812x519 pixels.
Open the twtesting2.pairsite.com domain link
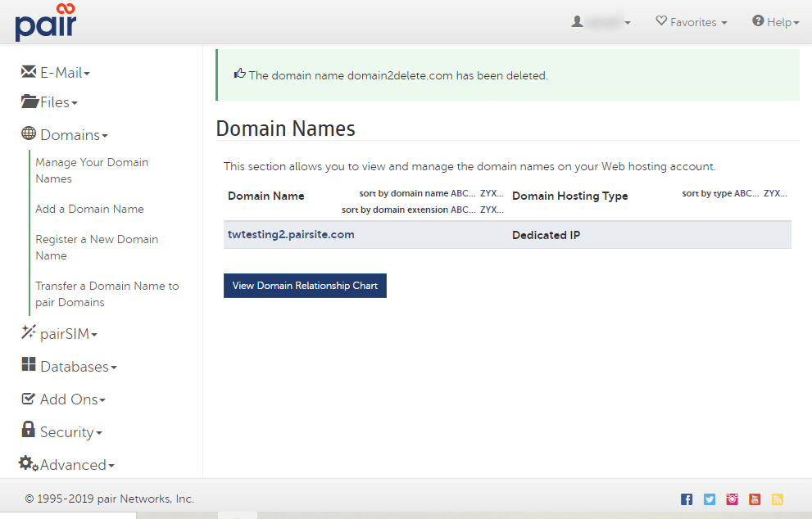[291, 234]
